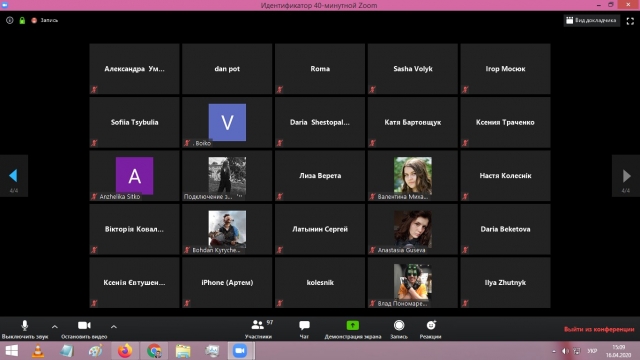Click the Валентина Миха... photo
The height and width of the screenshot is (360, 640).
coord(413,175)
